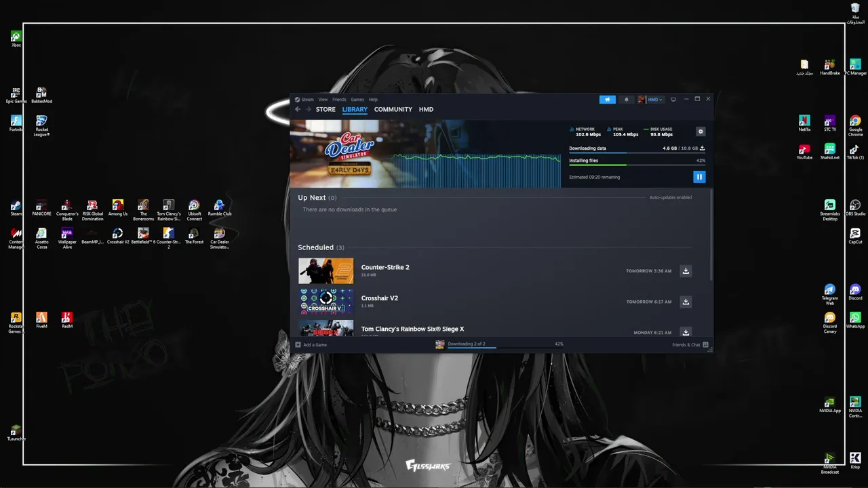Open the Friends menu
The image size is (868, 488).
click(x=339, y=100)
